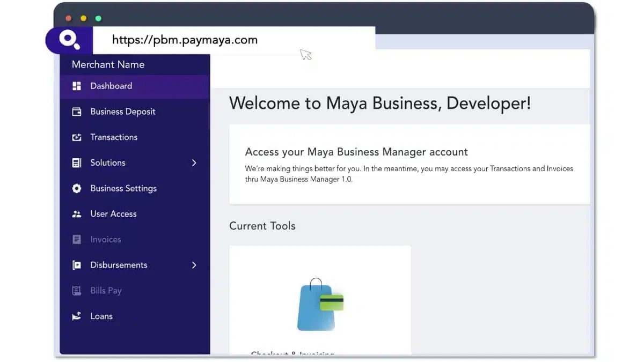
Task: Select the Solutions label in sidebar
Action: point(108,162)
